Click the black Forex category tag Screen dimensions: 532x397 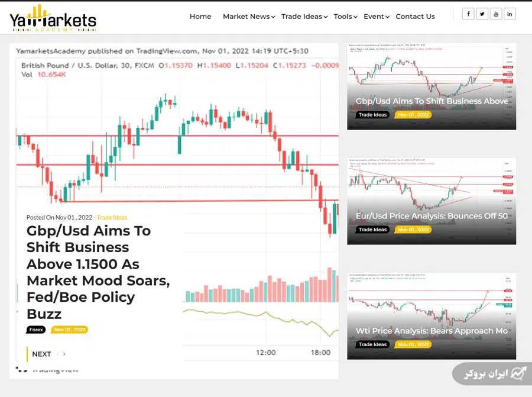point(36,330)
